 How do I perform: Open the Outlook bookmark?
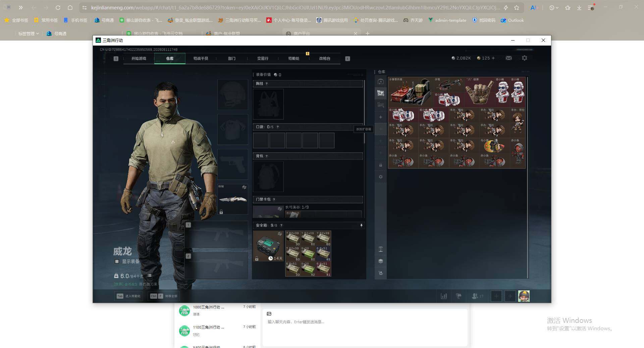pos(512,20)
